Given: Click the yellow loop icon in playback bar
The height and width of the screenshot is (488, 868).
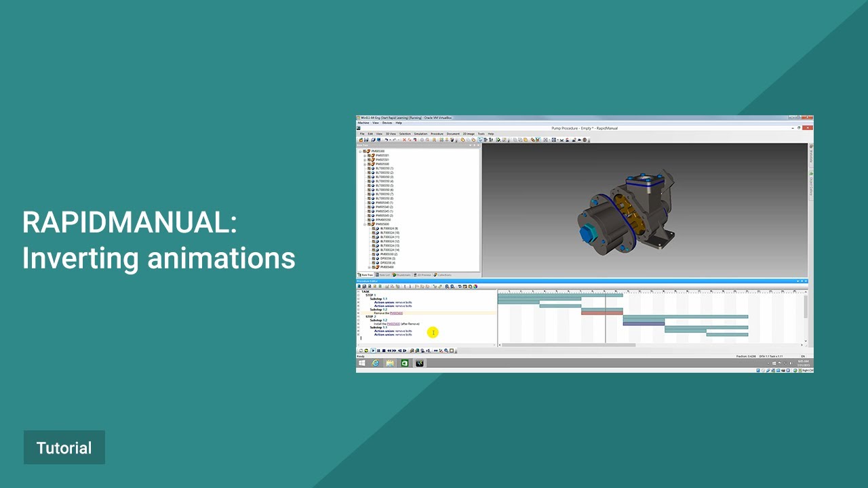Looking at the screenshot, I should [366, 350].
